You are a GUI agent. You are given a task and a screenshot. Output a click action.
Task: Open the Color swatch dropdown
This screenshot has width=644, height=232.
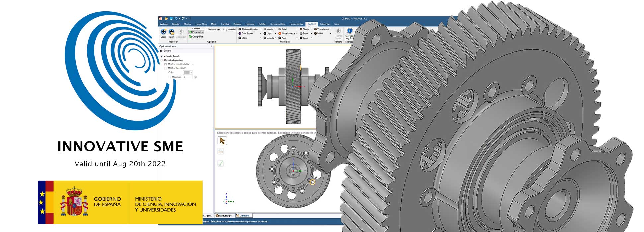[188, 72]
